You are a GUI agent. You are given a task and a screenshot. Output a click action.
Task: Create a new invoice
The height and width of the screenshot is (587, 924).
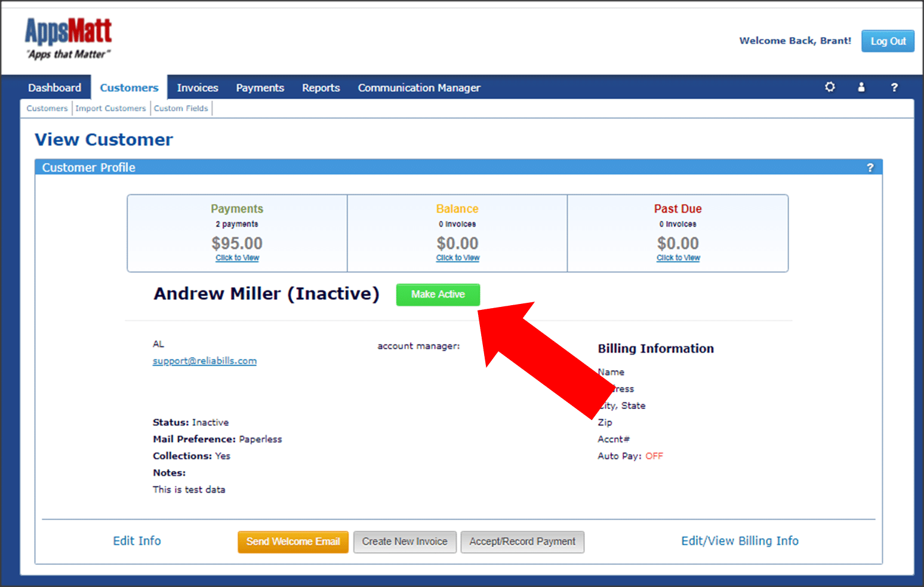click(405, 542)
